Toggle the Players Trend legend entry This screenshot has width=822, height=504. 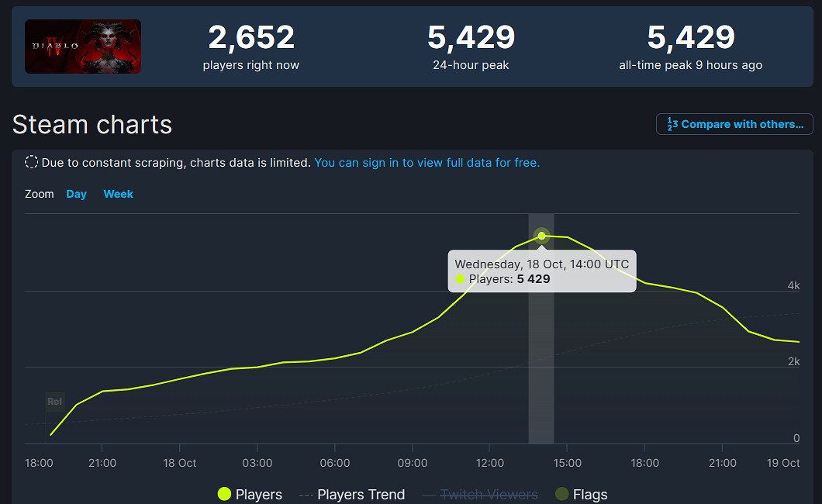(x=352, y=494)
